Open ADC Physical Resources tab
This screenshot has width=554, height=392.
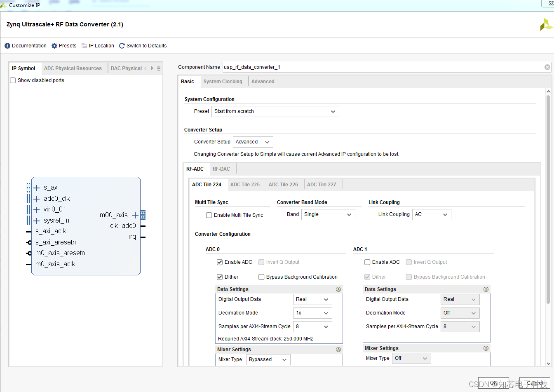coord(73,68)
